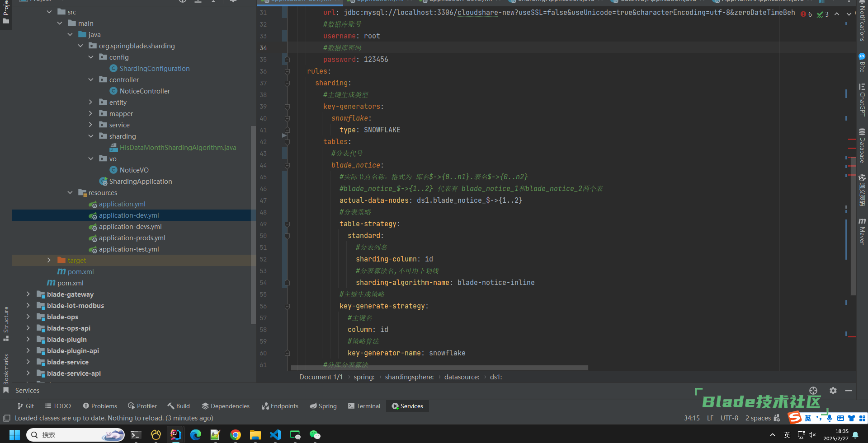Fold the key-generators block at line 39
This screenshot has width=868, height=443.
tap(287, 107)
